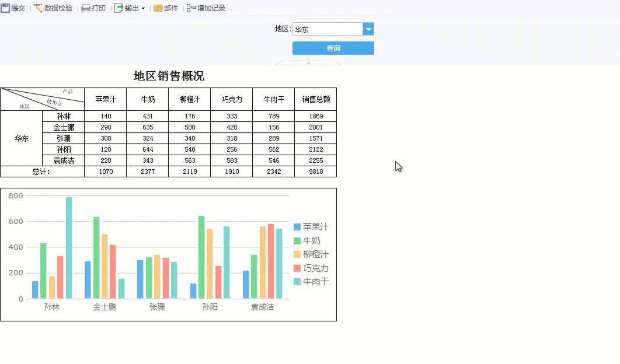Open the 输出 dropdown arrow

[x=143, y=9]
